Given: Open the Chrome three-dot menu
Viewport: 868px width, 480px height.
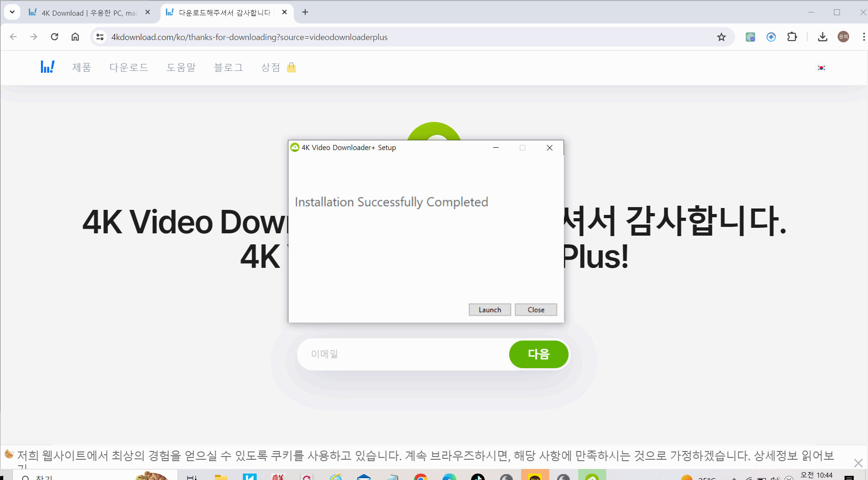Looking at the screenshot, I should (x=863, y=37).
